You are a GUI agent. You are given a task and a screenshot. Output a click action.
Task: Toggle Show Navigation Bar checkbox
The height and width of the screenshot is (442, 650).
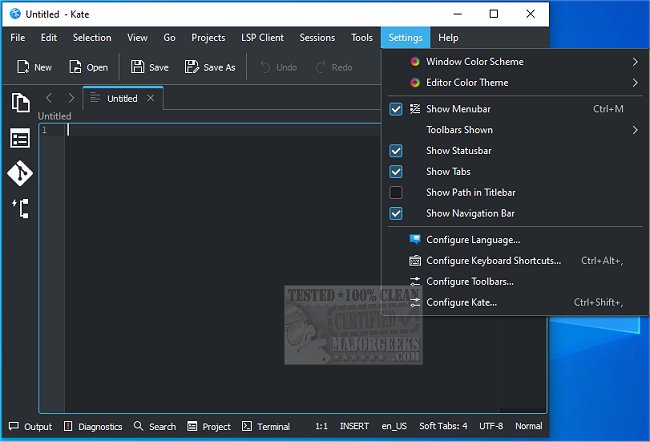396,213
